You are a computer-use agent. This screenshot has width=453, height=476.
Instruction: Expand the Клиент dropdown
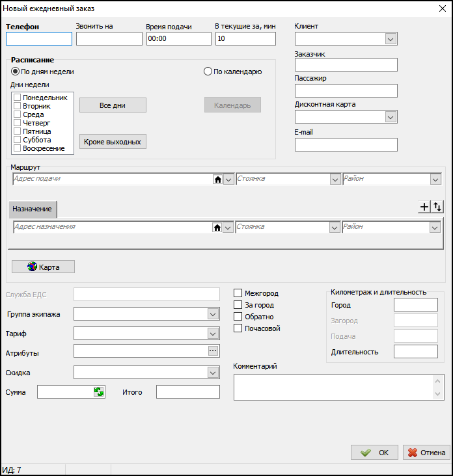pos(391,39)
